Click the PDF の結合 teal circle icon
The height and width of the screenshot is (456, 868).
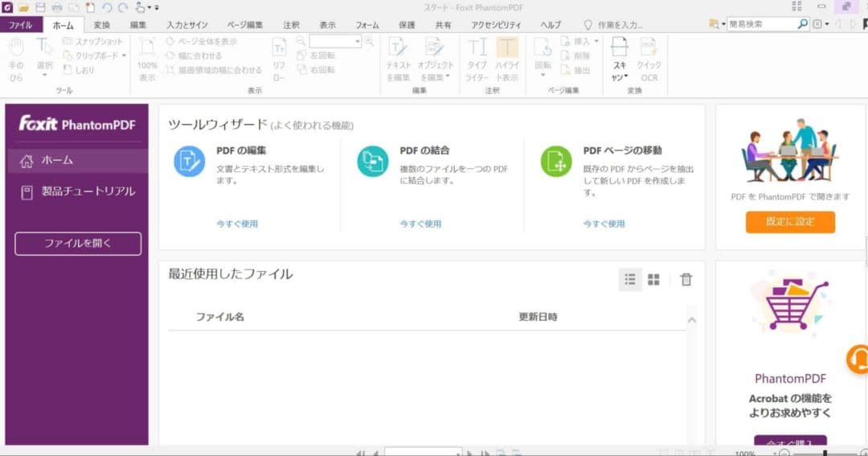pyautogui.click(x=373, y=161)
